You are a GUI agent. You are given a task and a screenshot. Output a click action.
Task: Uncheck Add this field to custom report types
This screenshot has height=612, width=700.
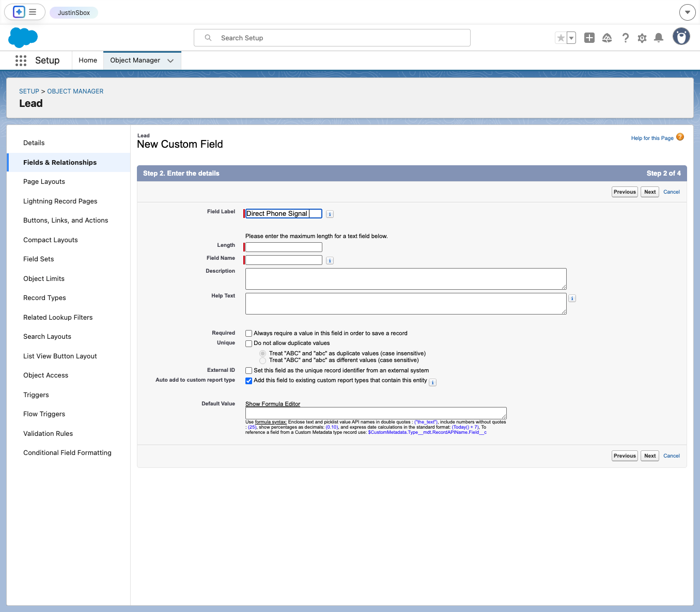[249, 380]
